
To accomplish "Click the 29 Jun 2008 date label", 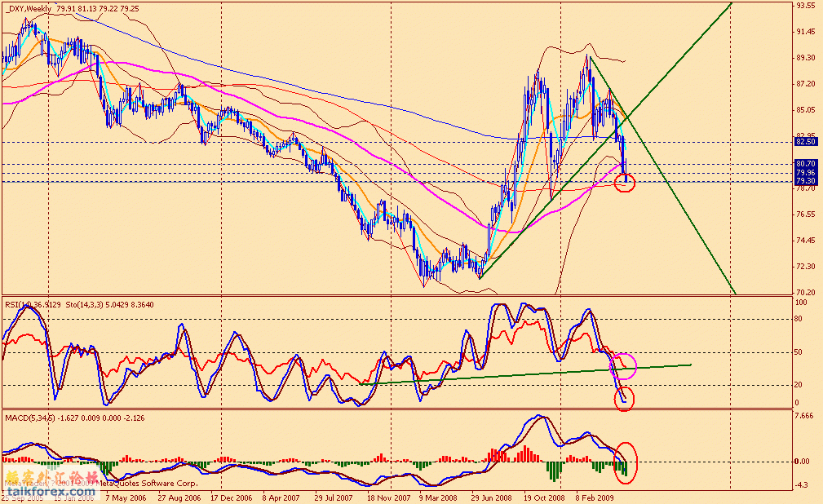I will [x=491, y=497].
